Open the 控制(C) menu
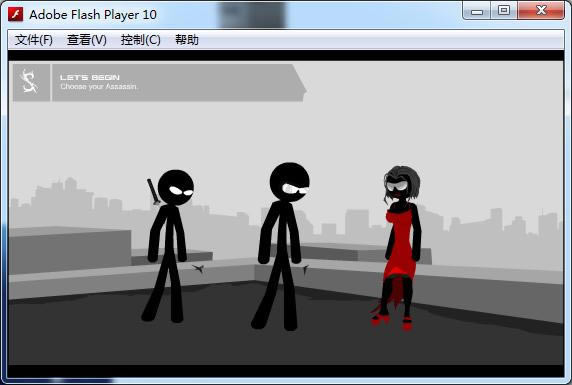The image size is (572, 385). 140,40
